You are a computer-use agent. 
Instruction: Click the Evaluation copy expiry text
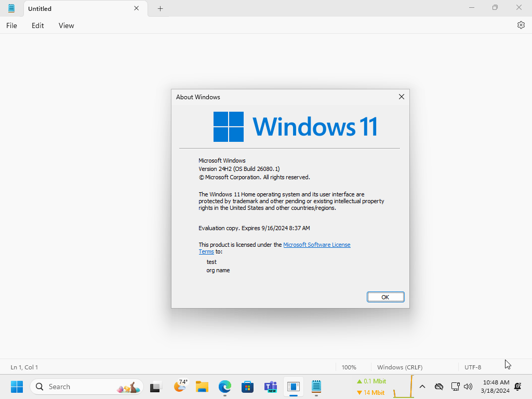[254, 228]
